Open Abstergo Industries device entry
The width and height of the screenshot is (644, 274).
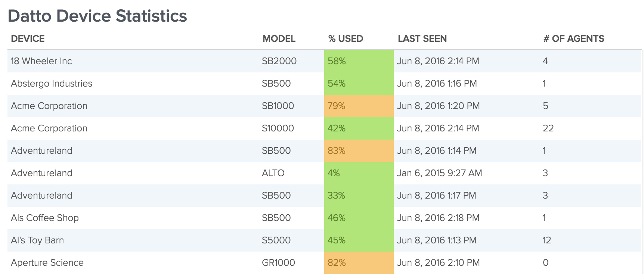pyautogui.click(x=52, y=84)
